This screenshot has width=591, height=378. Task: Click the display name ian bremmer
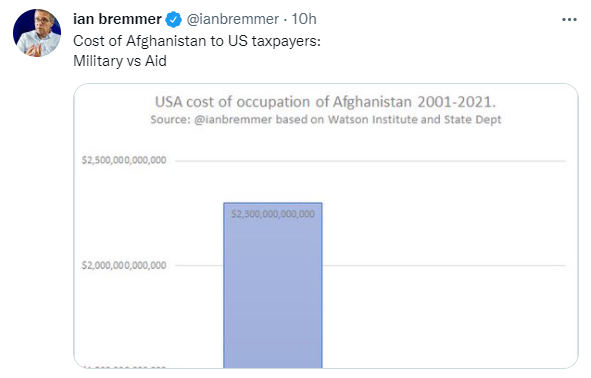pos(117,19)
